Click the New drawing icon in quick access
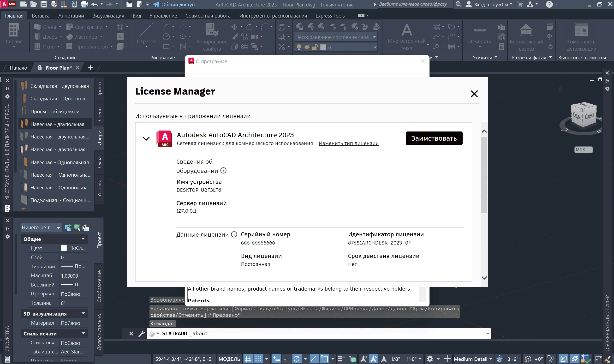 pos(24,4)
